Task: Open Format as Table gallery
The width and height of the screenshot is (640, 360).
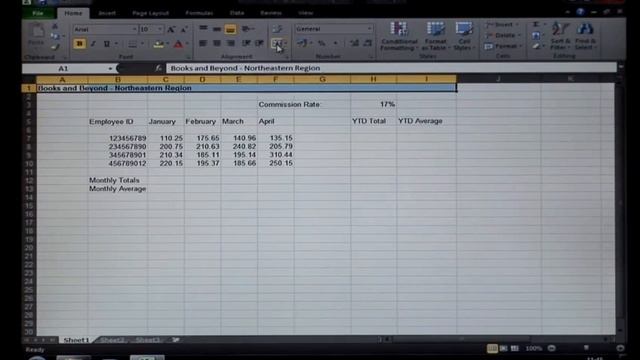Action: click(x=435, y=36)
